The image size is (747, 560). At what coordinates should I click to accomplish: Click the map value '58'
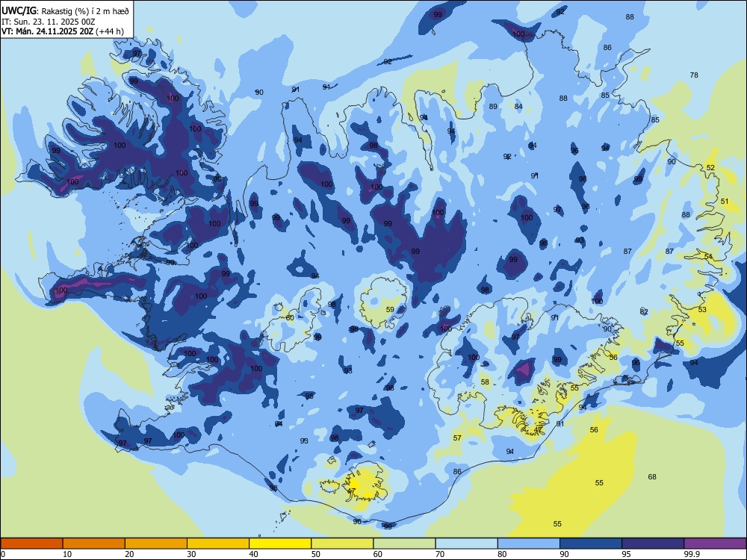485,382
